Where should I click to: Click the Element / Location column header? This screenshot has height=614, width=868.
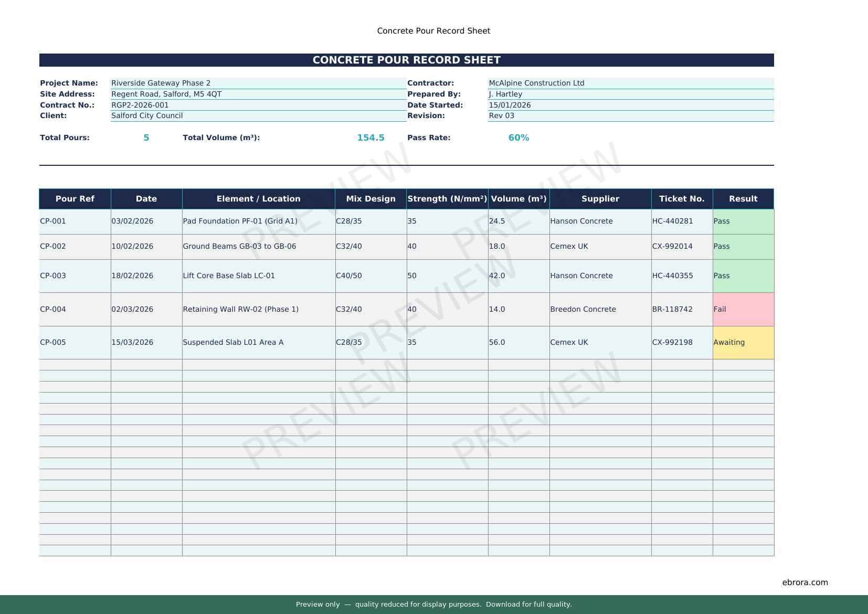[x=258, y=199]
